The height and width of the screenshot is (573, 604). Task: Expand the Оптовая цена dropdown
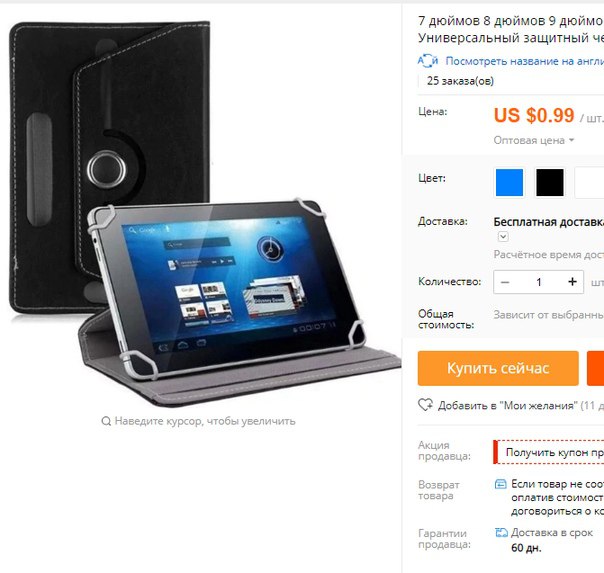[534, 140]
